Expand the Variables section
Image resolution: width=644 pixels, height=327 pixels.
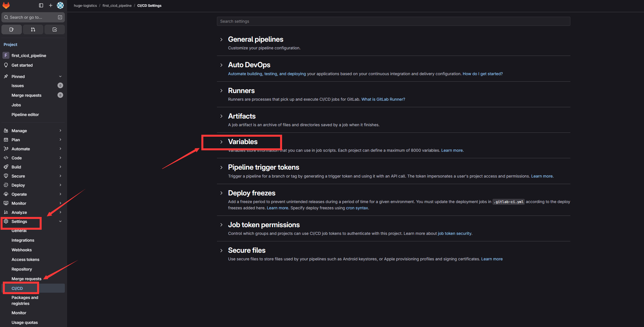243,142
